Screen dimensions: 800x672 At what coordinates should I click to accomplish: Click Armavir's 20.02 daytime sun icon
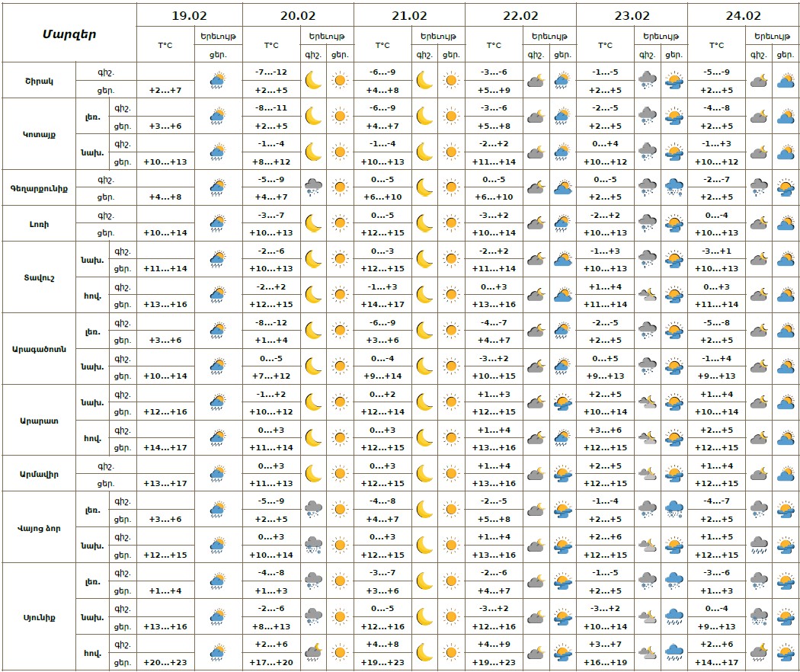pyautogui.click(x=339, y=474)
